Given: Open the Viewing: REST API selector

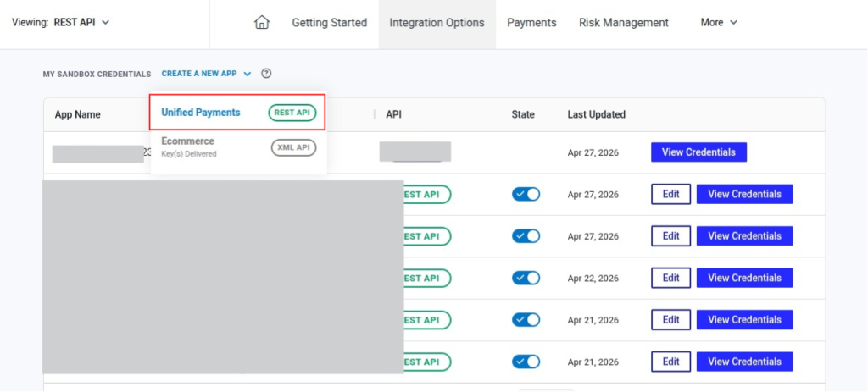Looking at the screenshot, I should click(x=61, y=23).
